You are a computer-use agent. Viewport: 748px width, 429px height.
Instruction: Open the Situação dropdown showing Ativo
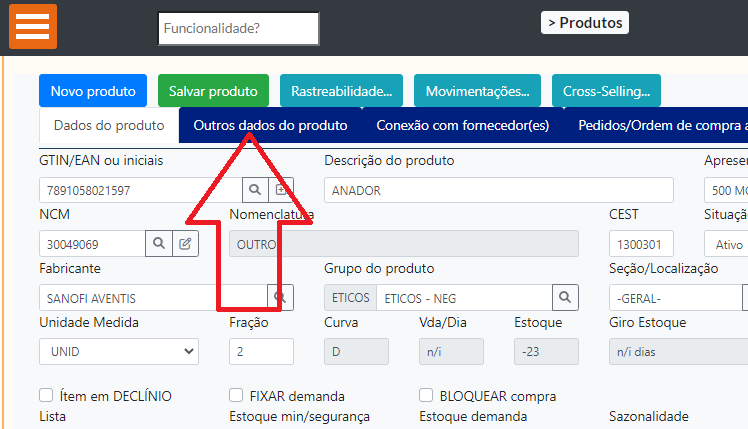[725, 244]
